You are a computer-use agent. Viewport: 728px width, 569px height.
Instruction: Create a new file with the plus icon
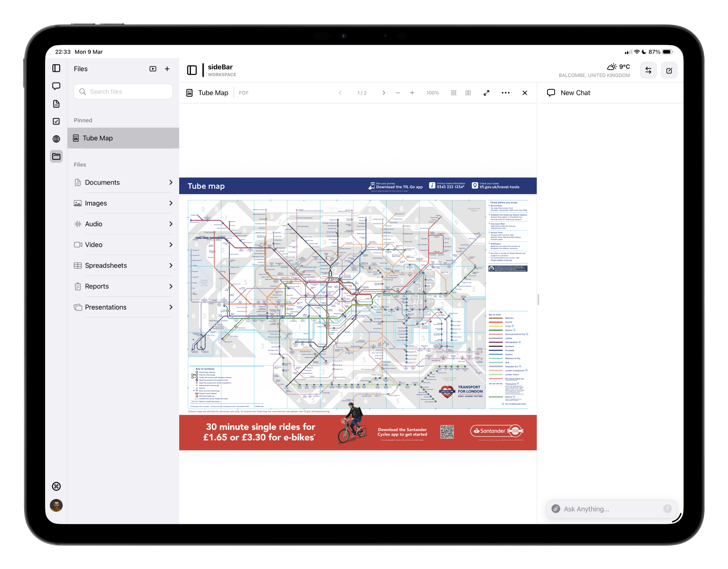coord(167,69)
